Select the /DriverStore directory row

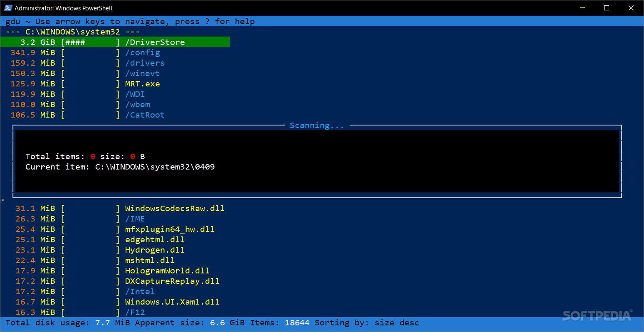(x=115, y=42)
